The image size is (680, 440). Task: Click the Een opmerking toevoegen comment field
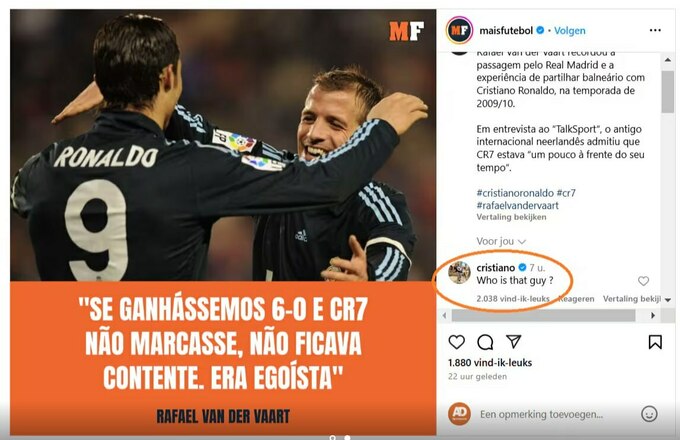[x=541, y=414]
